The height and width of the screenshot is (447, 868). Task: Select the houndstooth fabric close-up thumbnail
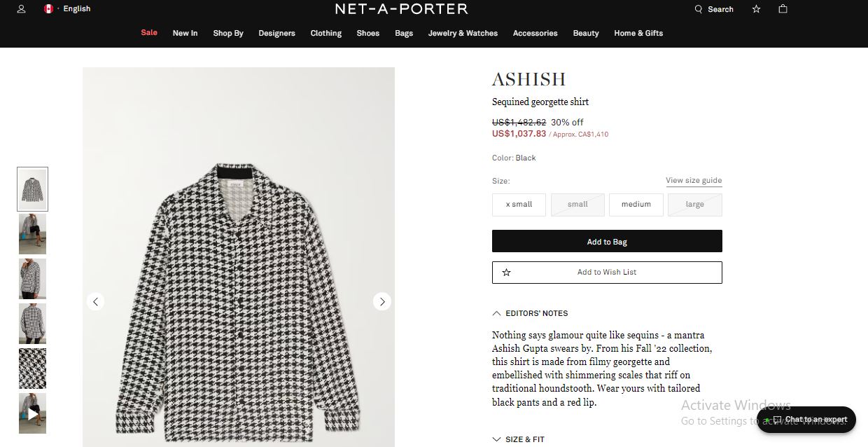(32, 369)
